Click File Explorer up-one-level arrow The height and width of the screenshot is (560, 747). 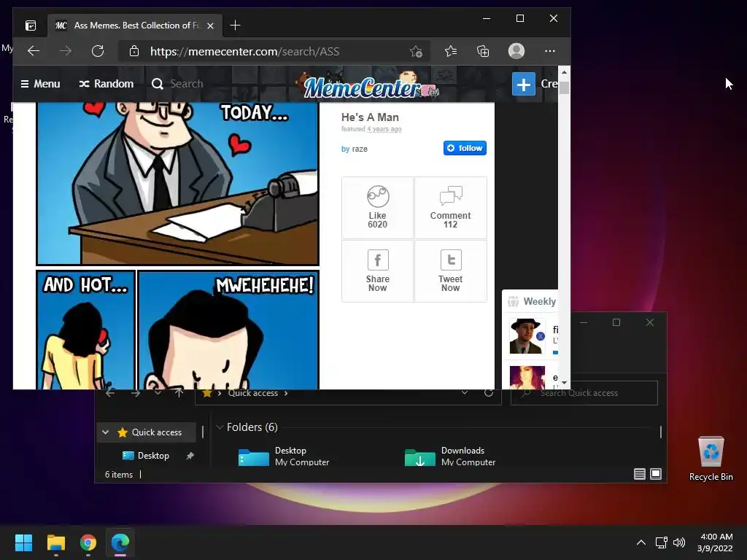[x=179, y=393]
